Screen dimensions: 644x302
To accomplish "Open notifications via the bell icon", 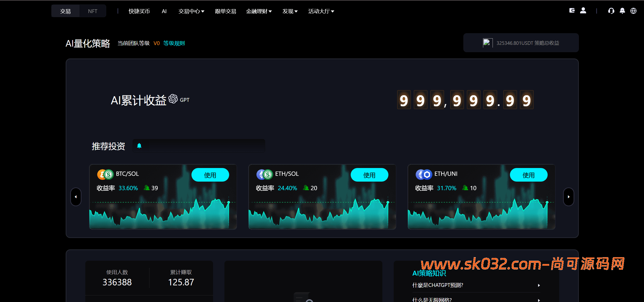I will tap(622, 11).
